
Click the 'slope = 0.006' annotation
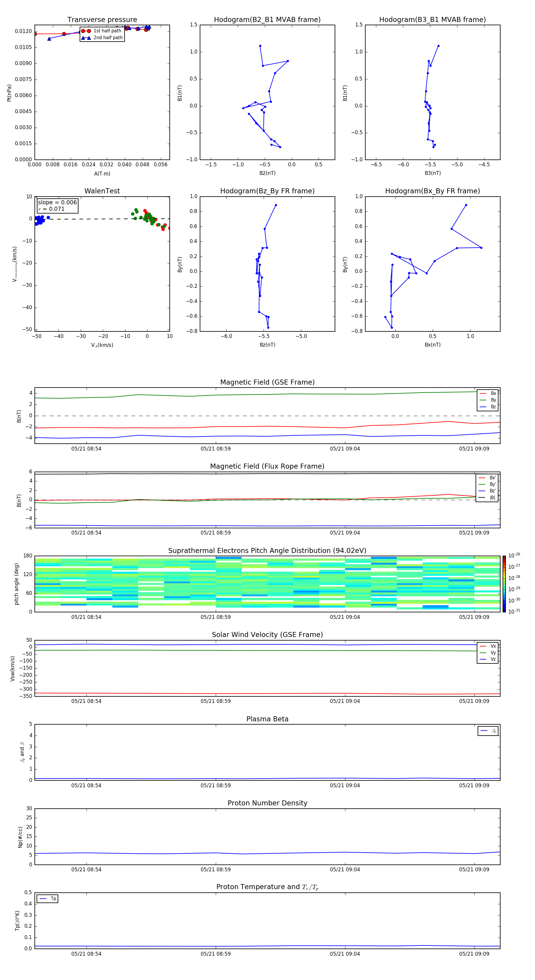click(x=57, y=203)
